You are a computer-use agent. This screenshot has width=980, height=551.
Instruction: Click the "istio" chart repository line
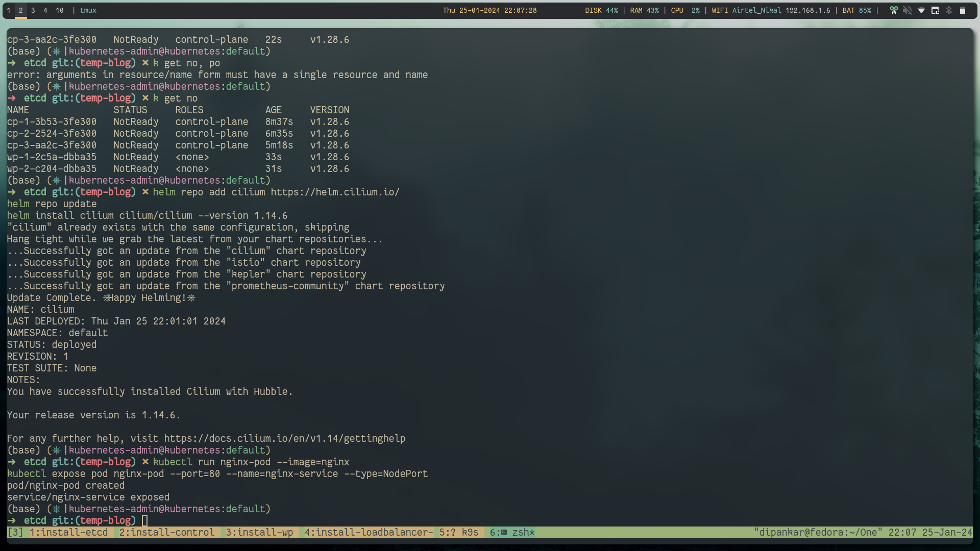(x=184, y=263)
